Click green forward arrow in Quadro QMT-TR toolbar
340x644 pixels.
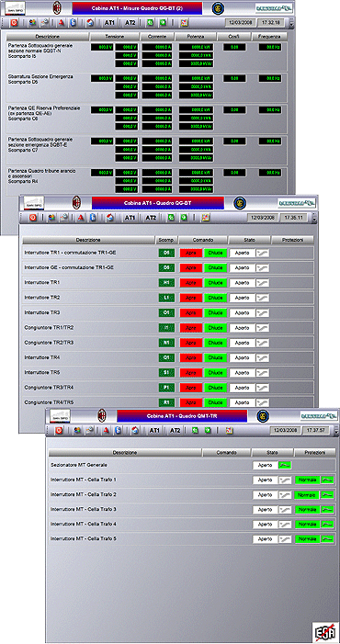pos(208,431)
